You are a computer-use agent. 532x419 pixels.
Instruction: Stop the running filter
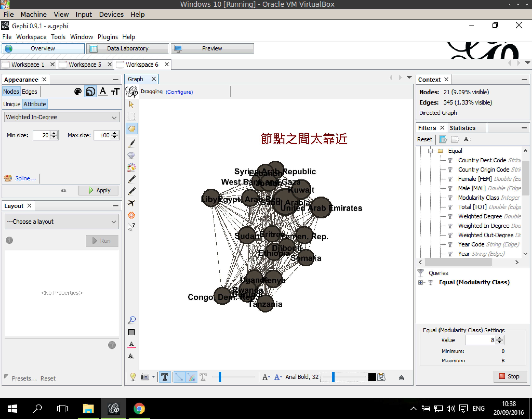pyautogui.click(x=510, y=376)
